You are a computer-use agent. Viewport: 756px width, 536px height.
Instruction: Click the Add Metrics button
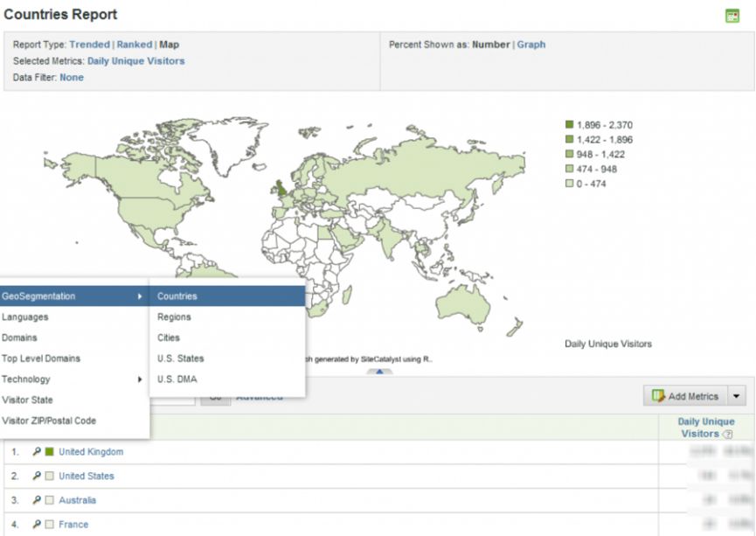tap(685, 396)
